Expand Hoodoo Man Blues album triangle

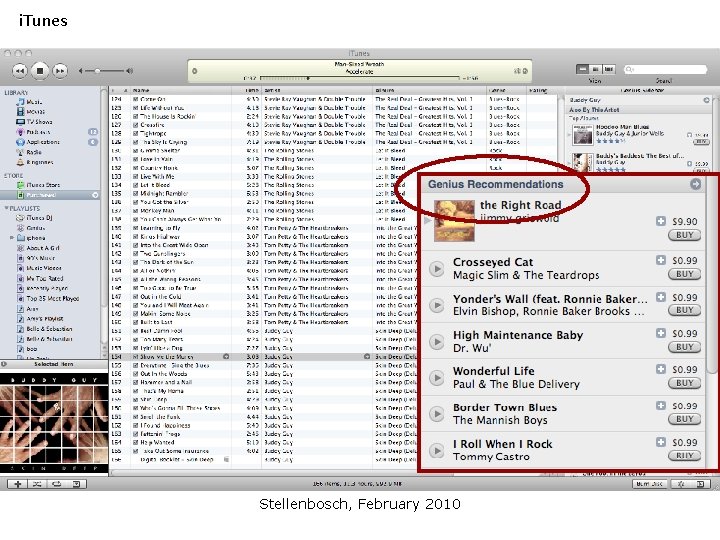569,135
